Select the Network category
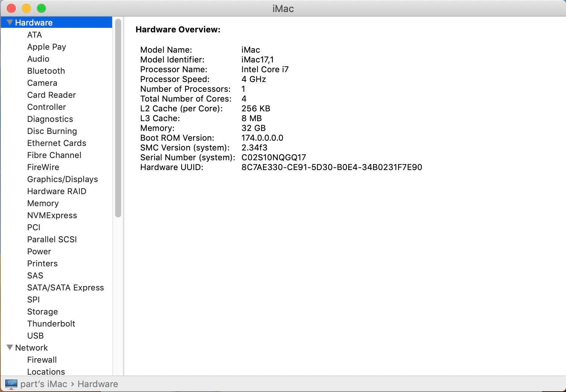566x392 pixels. [32, 348]
